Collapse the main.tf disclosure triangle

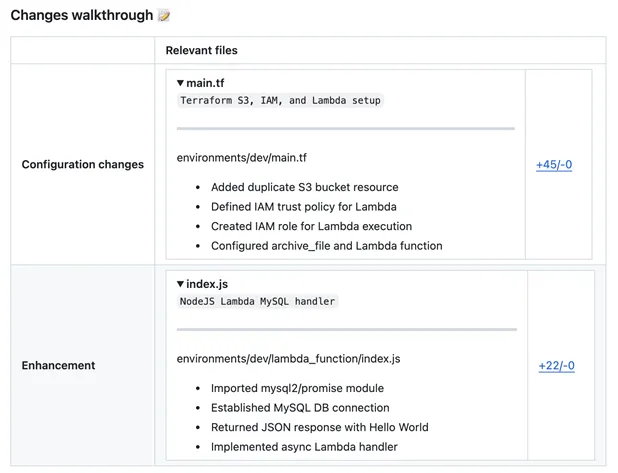point(181,83)
